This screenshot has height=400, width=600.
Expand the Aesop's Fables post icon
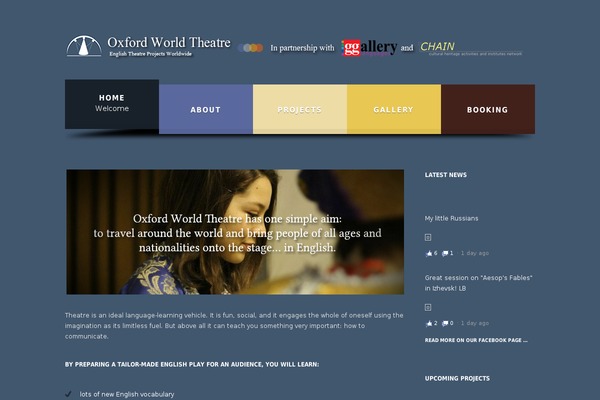point(428,307)
